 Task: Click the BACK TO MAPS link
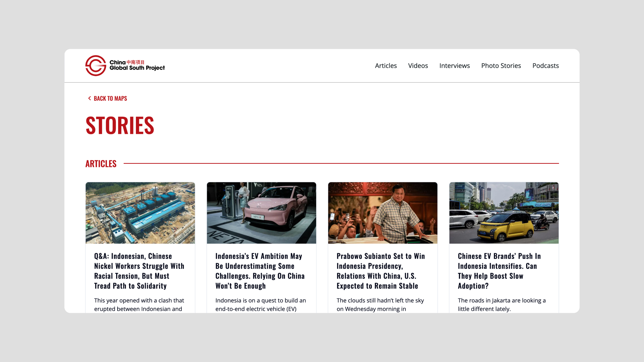point(108,98)
